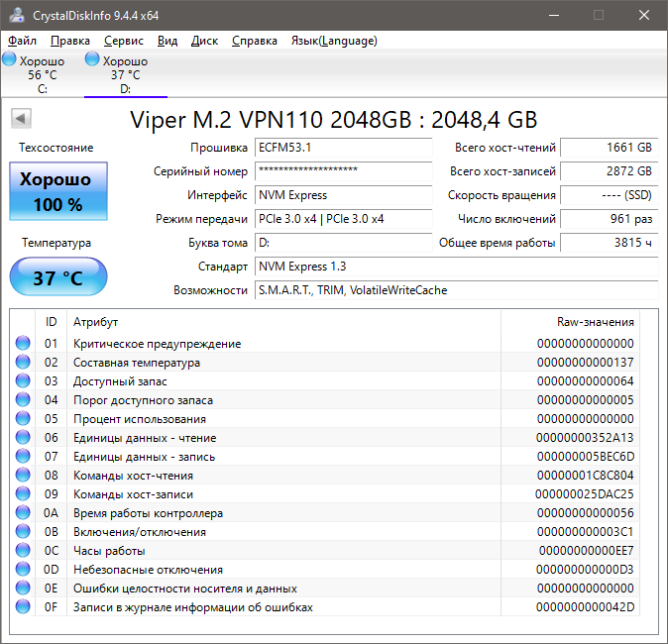Open the Язык(Language) menu
Viewport: 668px width, 644px height.
pyautogui.click(x=334, y=41)
